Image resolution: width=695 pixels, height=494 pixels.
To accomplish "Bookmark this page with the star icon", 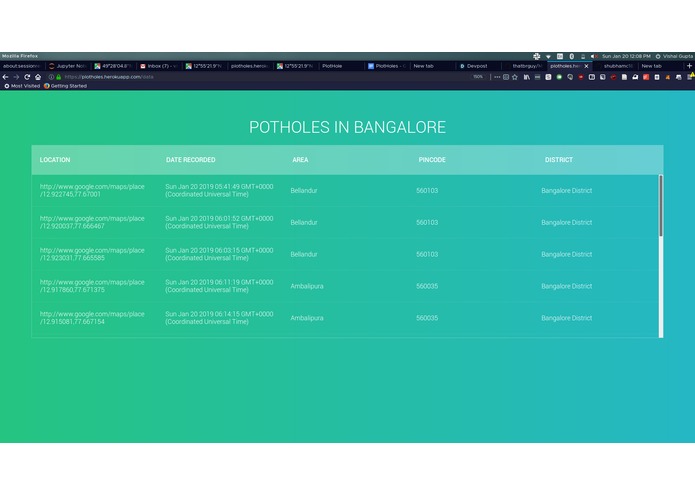I will pos(515,77).
